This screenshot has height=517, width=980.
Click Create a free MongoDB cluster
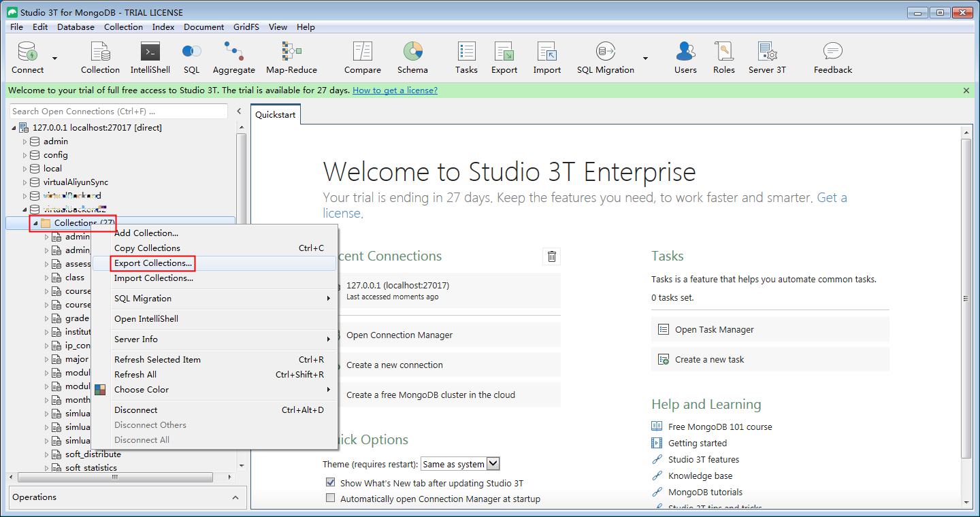(448, 395)
